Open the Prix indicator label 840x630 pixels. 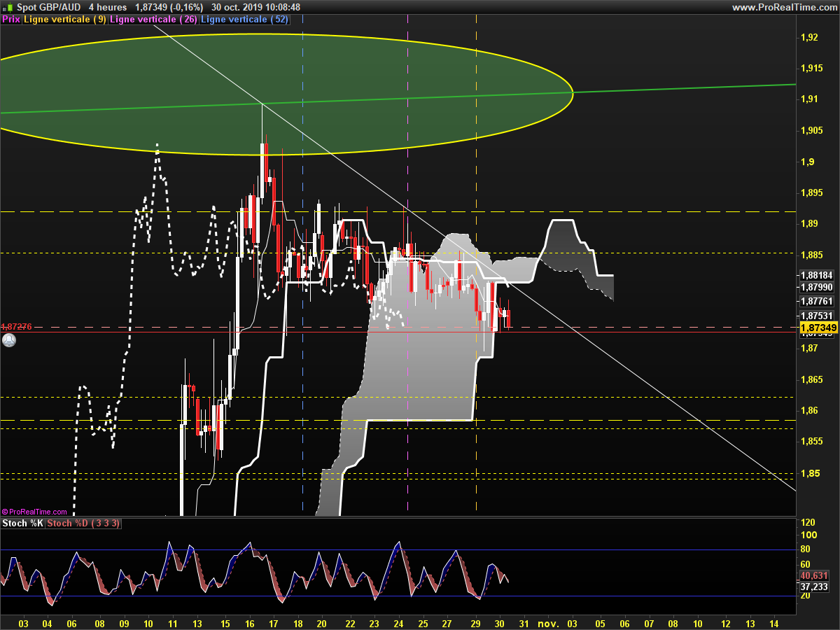click(11, 20)
